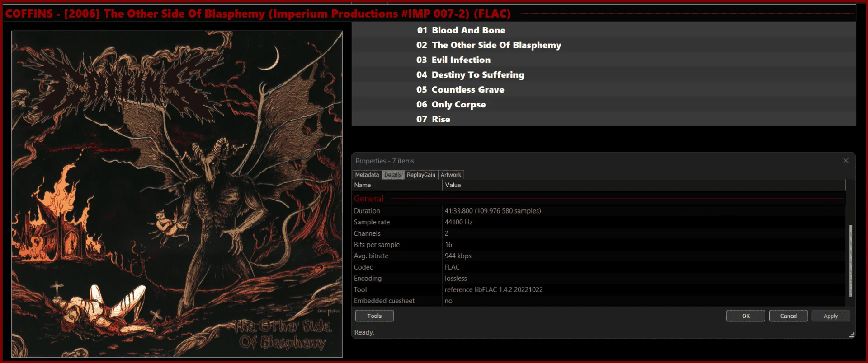Select the Codec row
The image size is (868, 363).
[599, 267]
